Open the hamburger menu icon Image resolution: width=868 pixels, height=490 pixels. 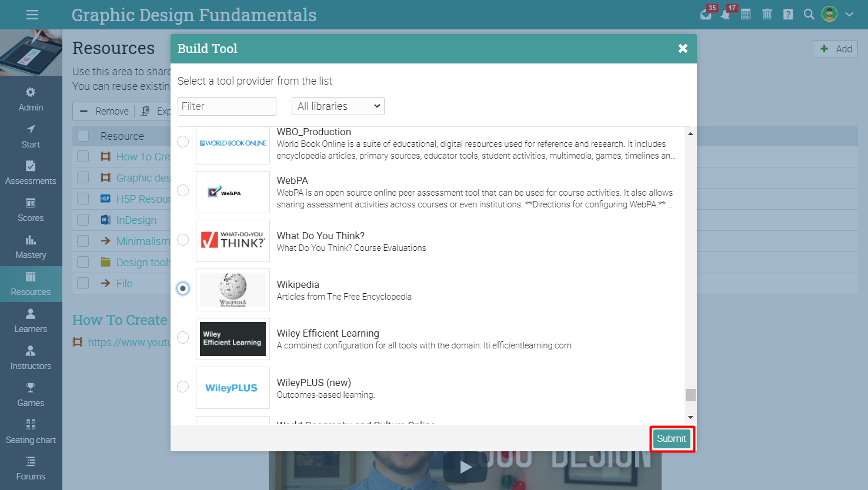[32, 15]
